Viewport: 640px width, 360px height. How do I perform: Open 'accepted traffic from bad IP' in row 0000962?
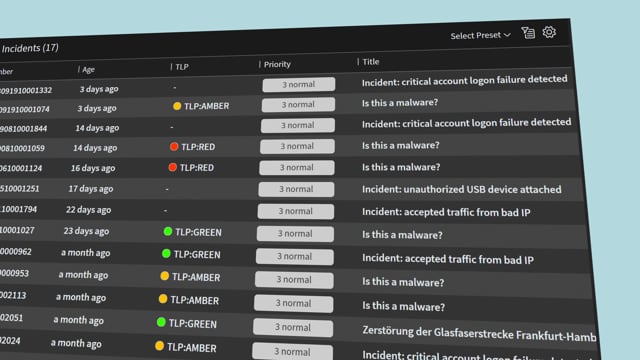(448, 259)
